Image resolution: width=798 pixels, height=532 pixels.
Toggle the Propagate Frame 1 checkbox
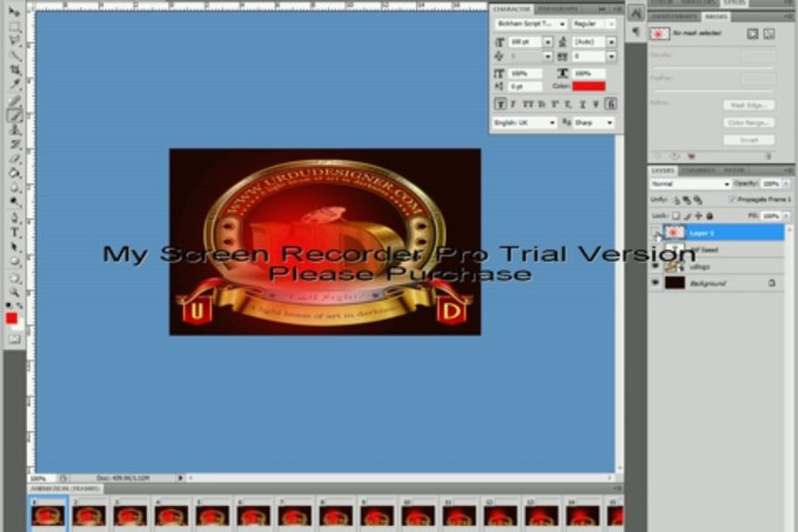tap(732, 199)
